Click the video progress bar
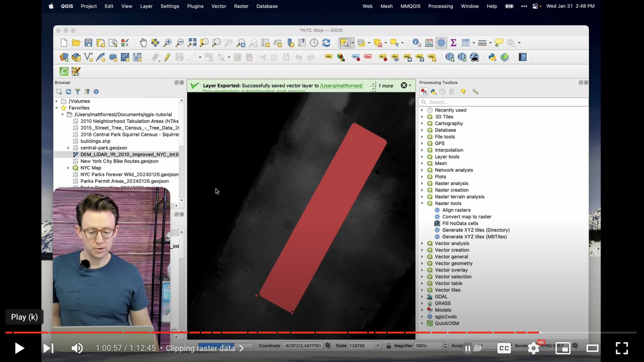Viewport: 644px width, 362px height. pos(321,333)
